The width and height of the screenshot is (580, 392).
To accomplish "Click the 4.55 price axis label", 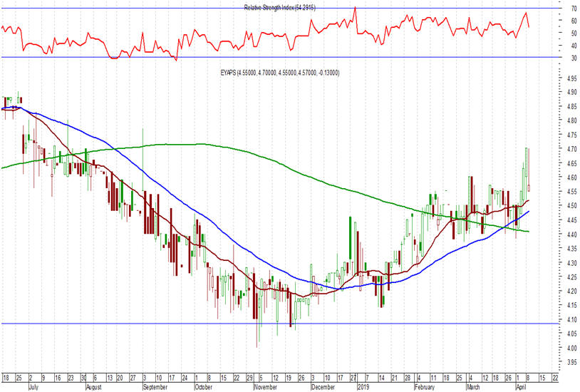I will 571,192.
